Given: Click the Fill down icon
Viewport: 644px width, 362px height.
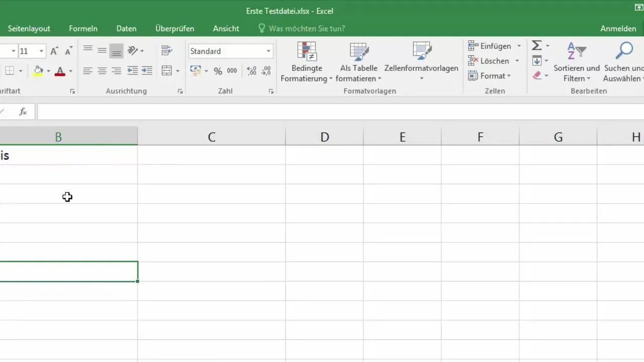Looking at the screenshot, I should (537, 61).
